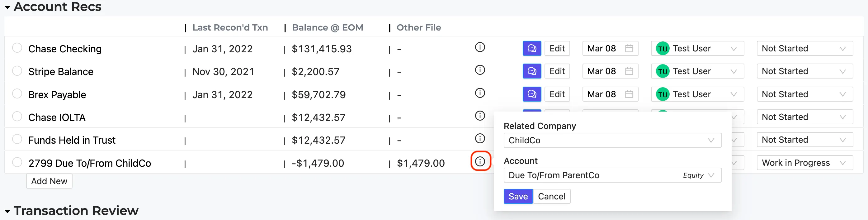Open status dropdown for Chase Checking row
Screen dimensions: 868x220
tap(805, 48)
